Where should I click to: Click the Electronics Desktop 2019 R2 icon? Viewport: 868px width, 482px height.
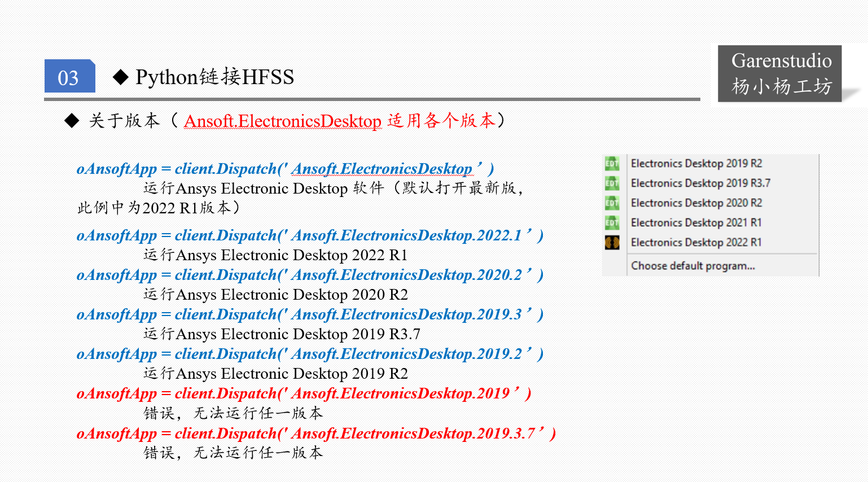(x=612, y=164)
